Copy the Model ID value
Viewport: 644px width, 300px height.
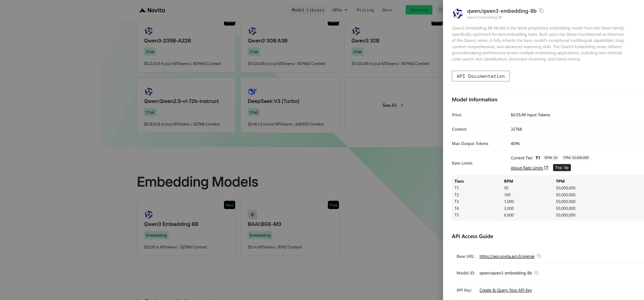coord(537,273)
